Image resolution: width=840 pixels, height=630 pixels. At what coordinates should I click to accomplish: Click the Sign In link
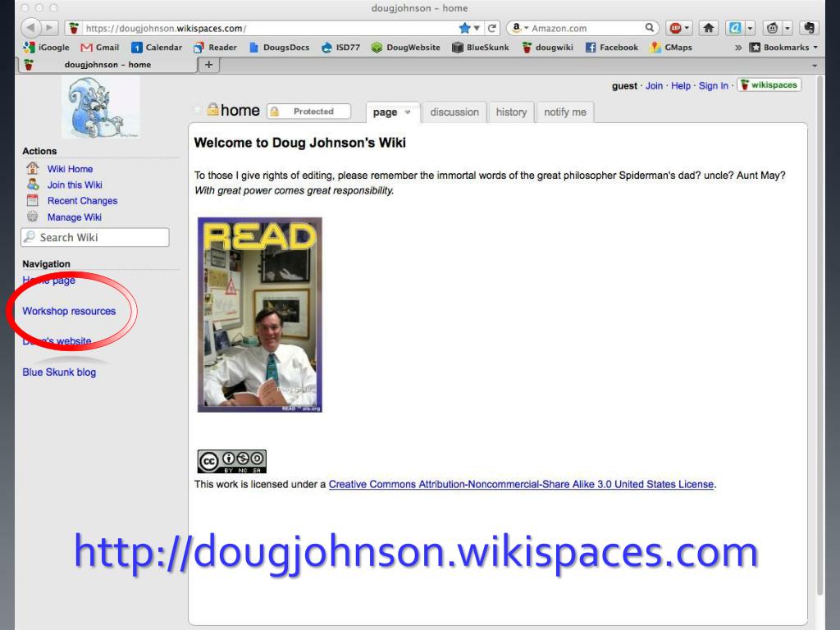tap(713, 85)
